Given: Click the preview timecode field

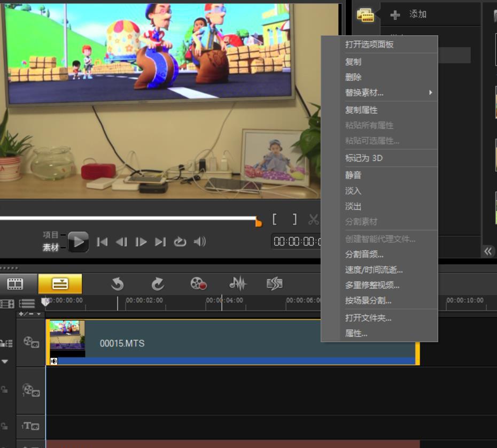Looking at the screenshot, I should [x=297, y=242].
